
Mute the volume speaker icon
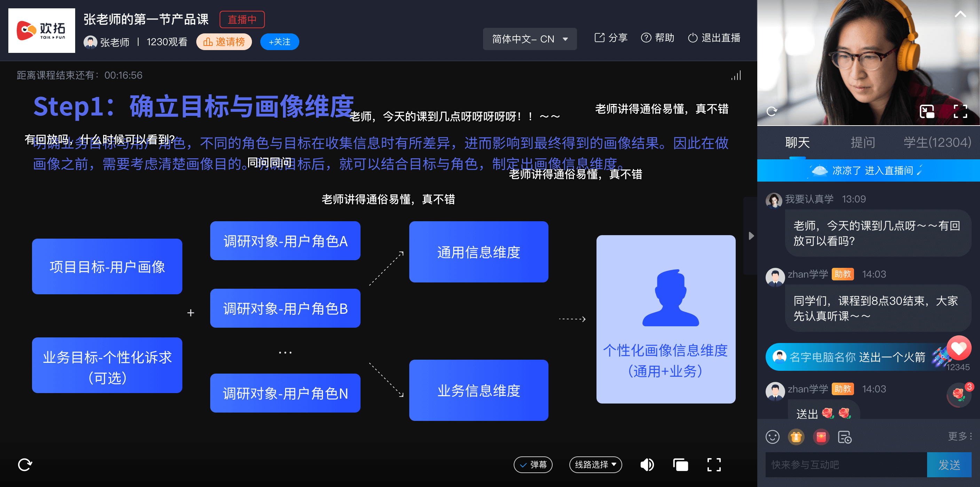647,465
